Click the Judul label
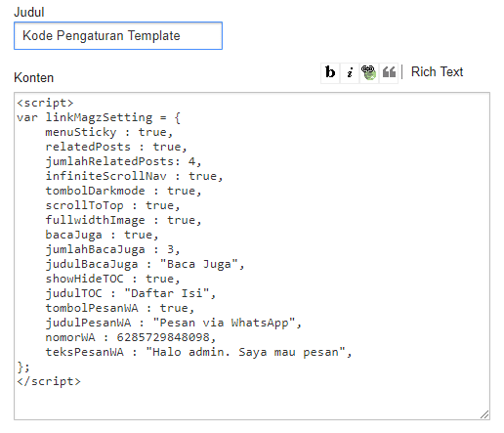 (x=29, y=13)
